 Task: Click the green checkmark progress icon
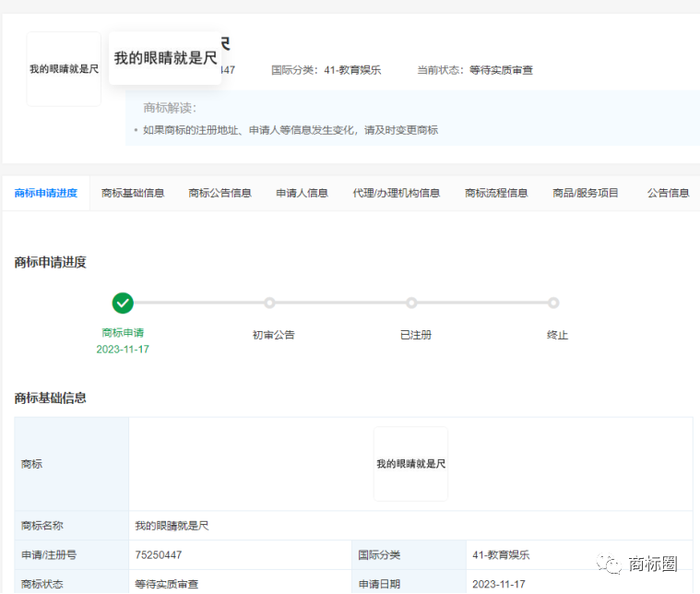click(123, 303)
